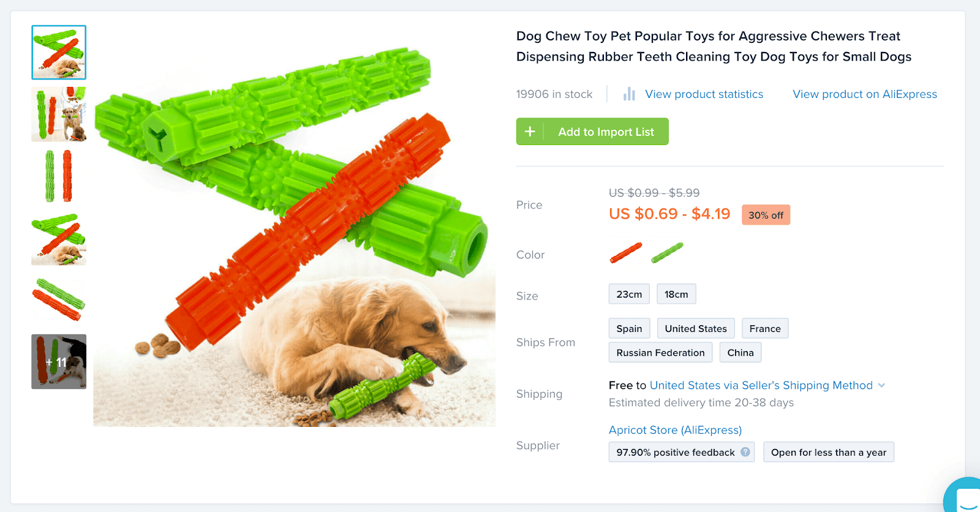Click Add to Import List button
Image resolution: width=980 pixels, height=512 pixels.
(605, 132)
